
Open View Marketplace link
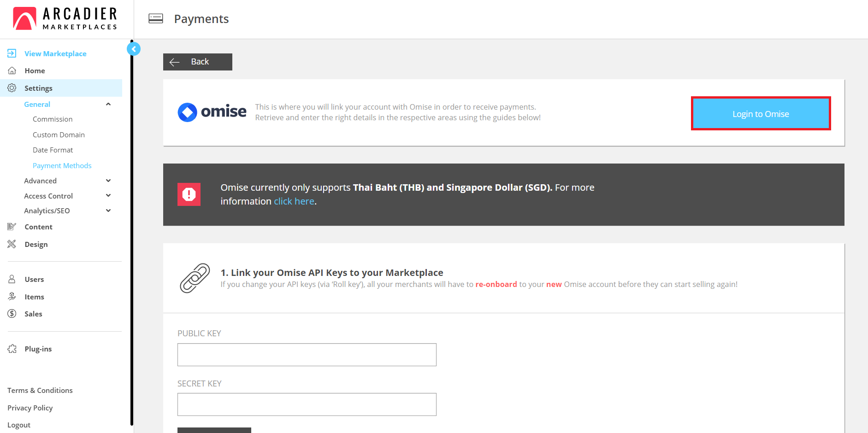tap(55, 53)
